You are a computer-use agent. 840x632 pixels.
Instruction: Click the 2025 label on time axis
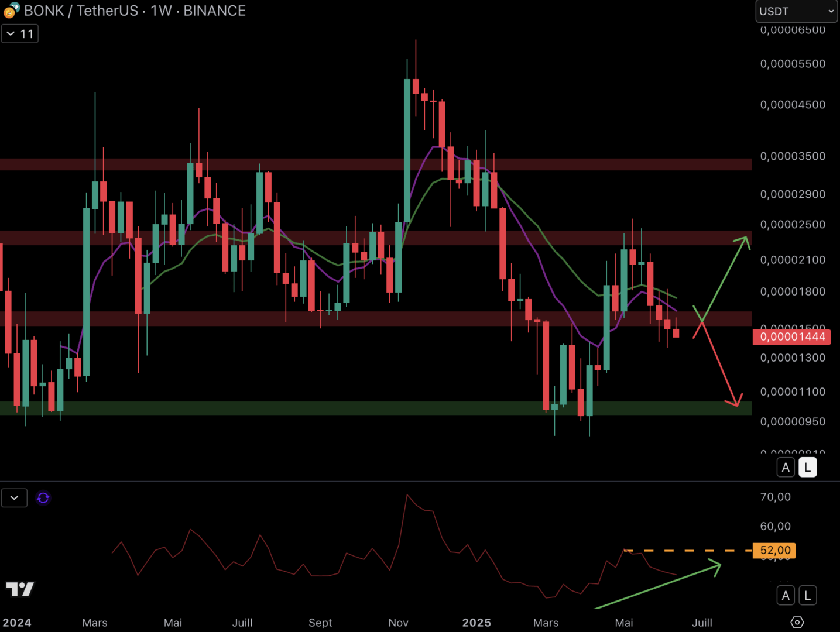pyautogui.click(x=476, y=623)
